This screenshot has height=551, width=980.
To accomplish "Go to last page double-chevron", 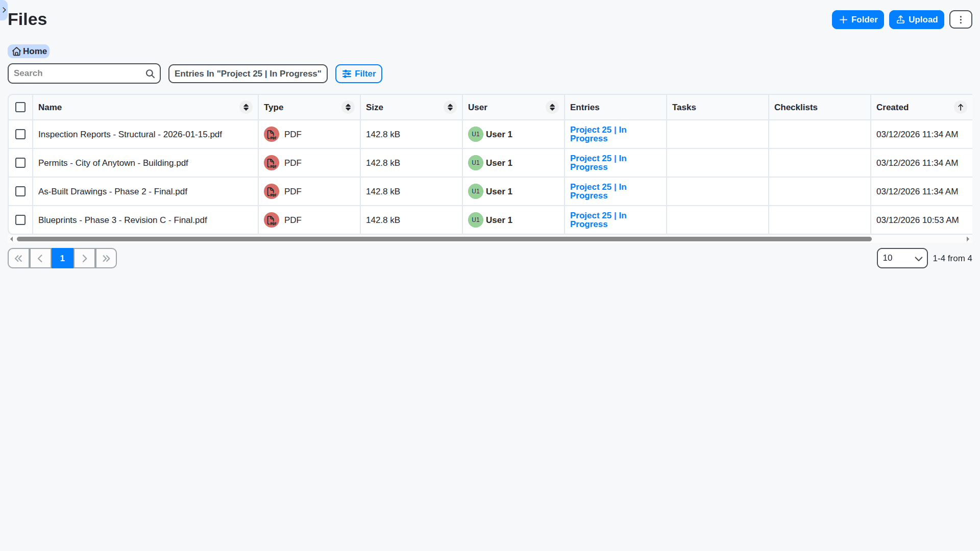I will tap(106, 259).
